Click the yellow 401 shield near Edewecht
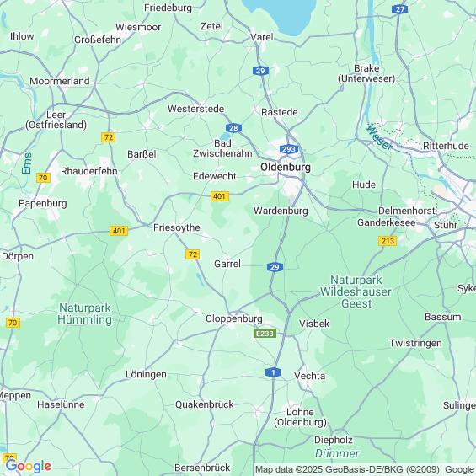The image size is (476, 476). pyautogui.click(x=220, y=196)
